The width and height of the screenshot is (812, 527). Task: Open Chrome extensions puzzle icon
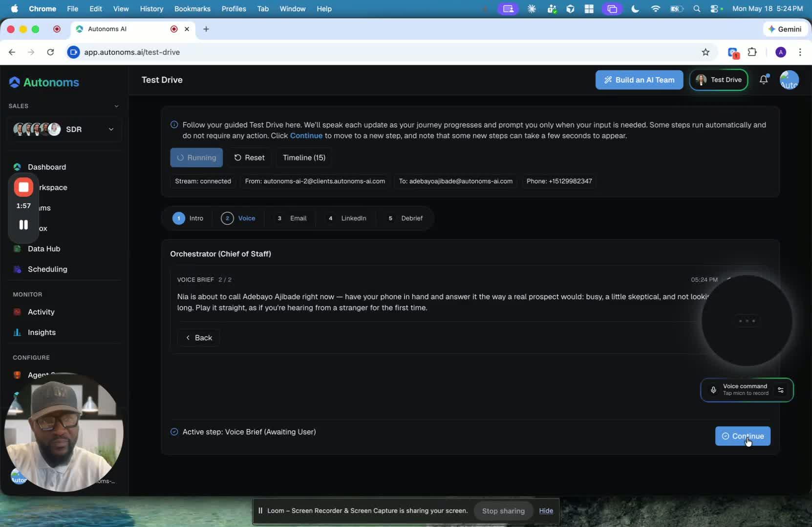click(752, 52)
